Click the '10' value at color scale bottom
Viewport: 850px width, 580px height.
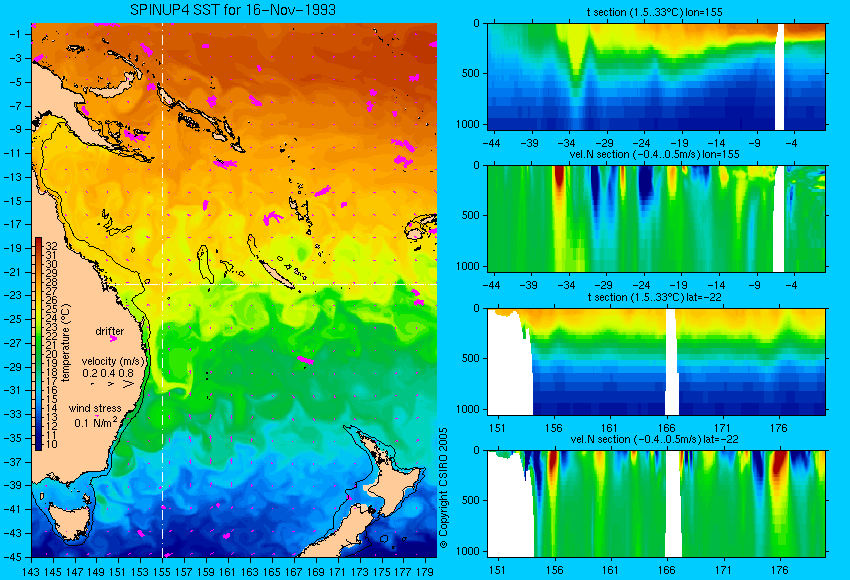coord(51,444)
